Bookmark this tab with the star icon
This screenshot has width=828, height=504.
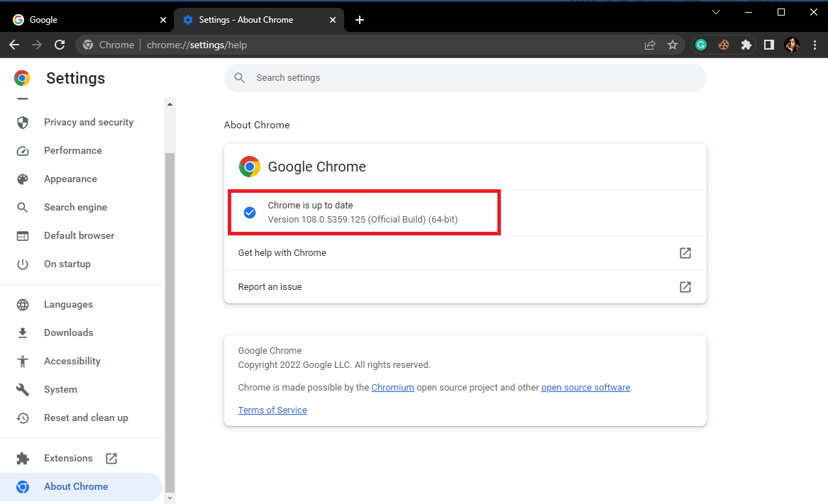[672, 45]
